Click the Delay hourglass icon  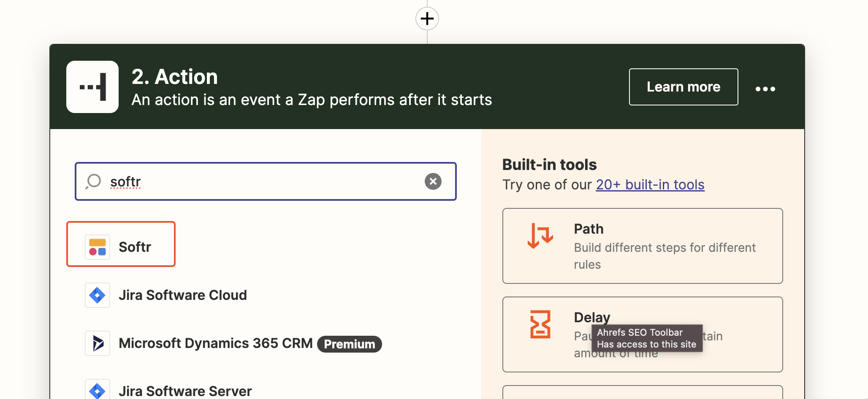[x=540, y=324]
